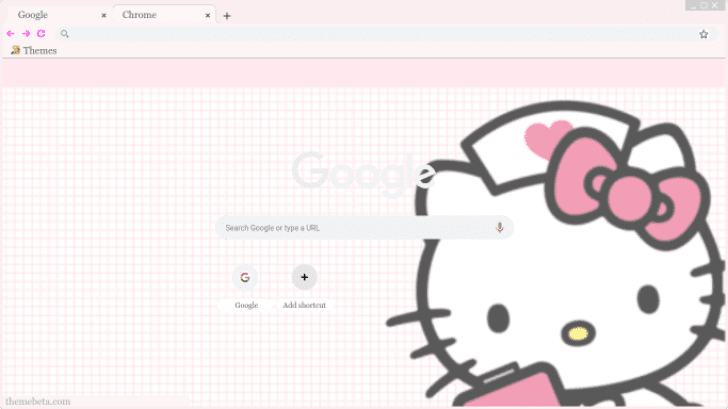The image size is (728, 409).
Task: Go back with the pink back arrow
Action: 11,33
